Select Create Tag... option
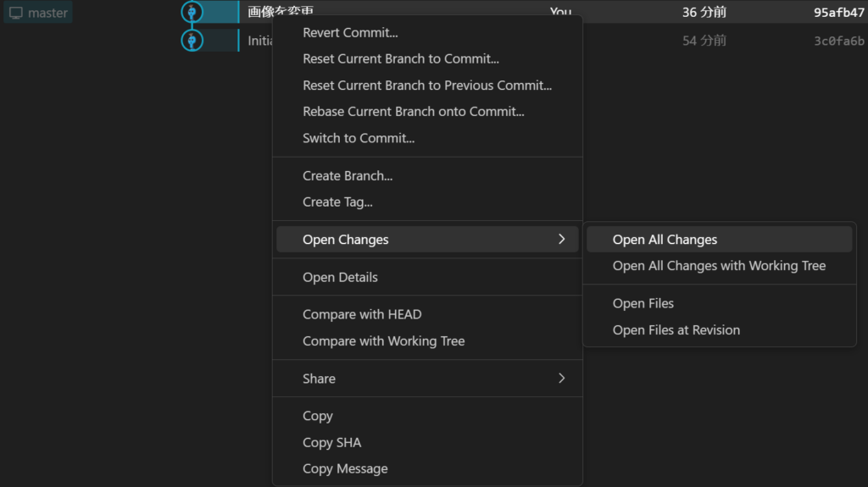 pyautogui.click(x=337, y=202)
